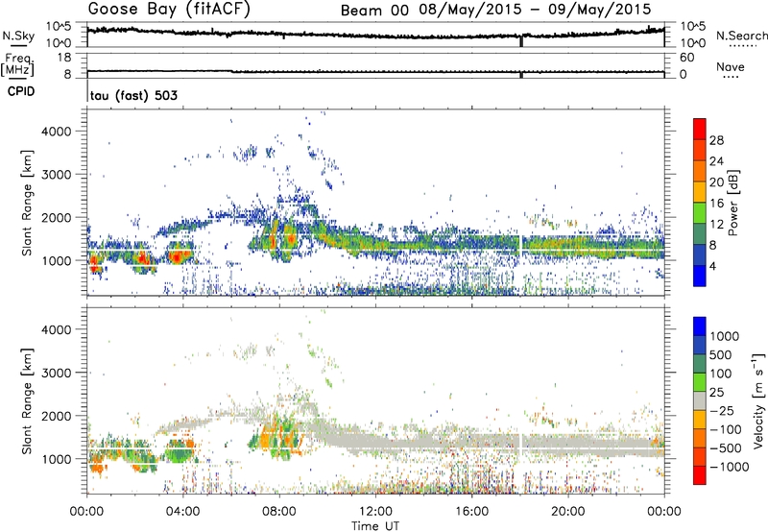Click the 12 value on power colorbar
This screenshot has height=532, width=768.
click(716, 225)
